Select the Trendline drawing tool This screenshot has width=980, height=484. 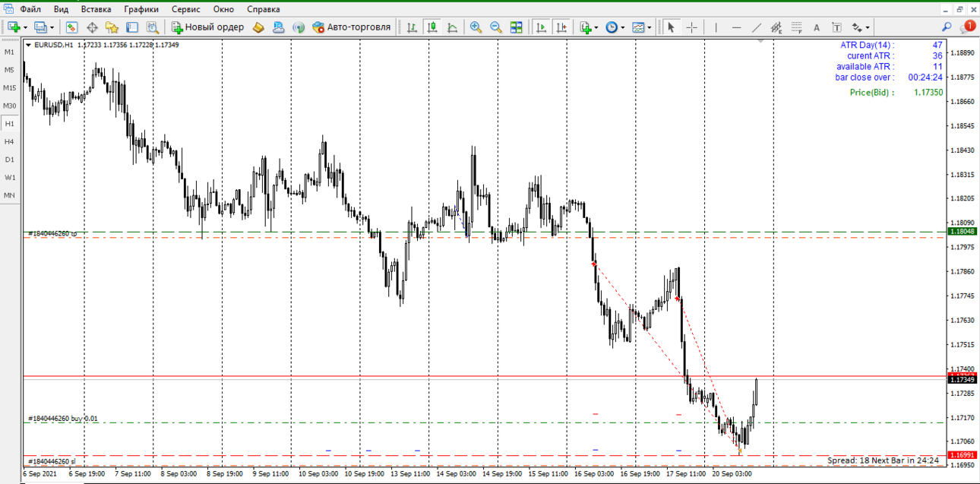click(x=757, y=27)
